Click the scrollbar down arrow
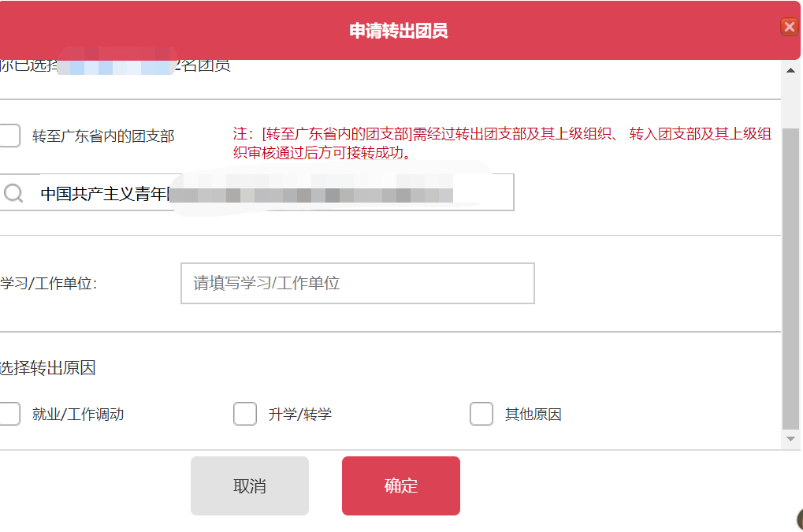 tap(790, 439)
